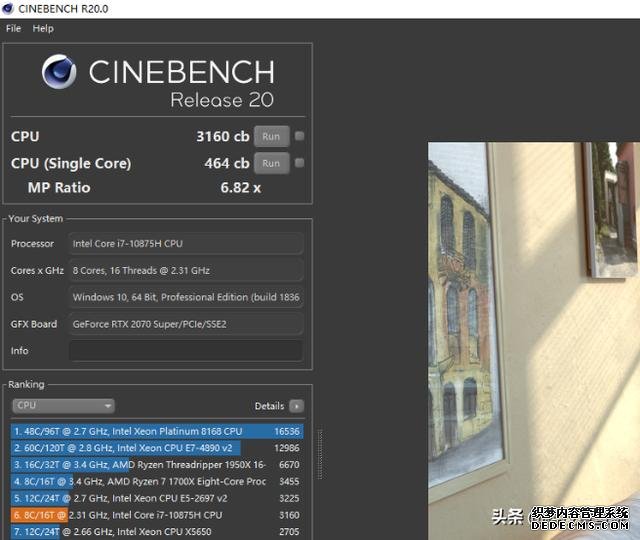Click the Details label in the Ranking panel
The height and width of the screenshot is (540, 640).
point(269,406)
